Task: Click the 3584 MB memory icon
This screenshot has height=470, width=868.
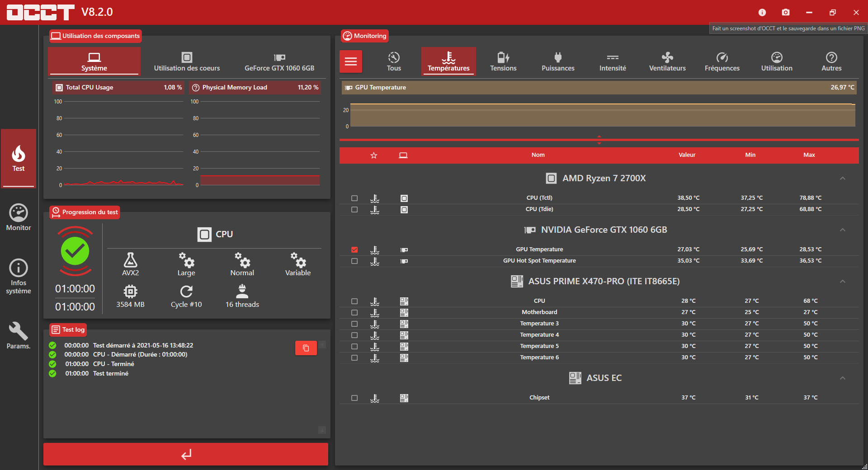Action: click(x=130, y=291)
